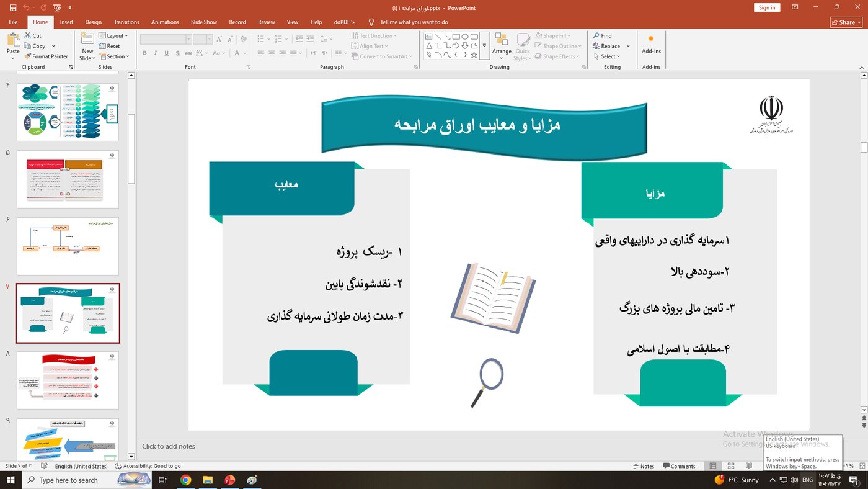Open the Add-ins button

pos(651,44)
